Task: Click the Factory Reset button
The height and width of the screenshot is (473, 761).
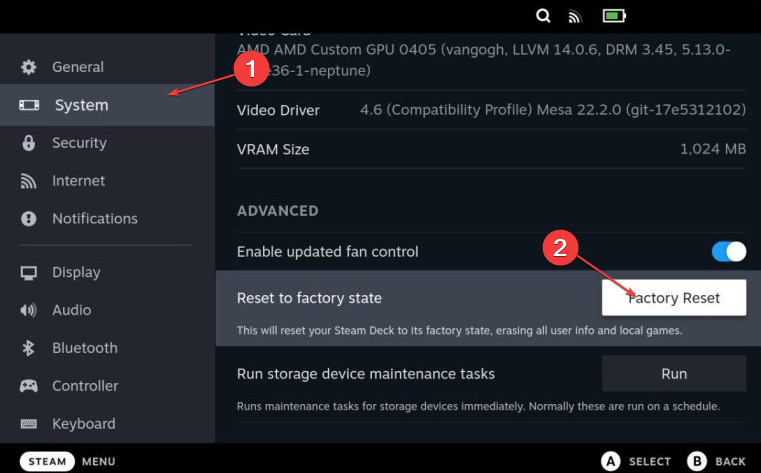Action: click(x=674, y=298)
